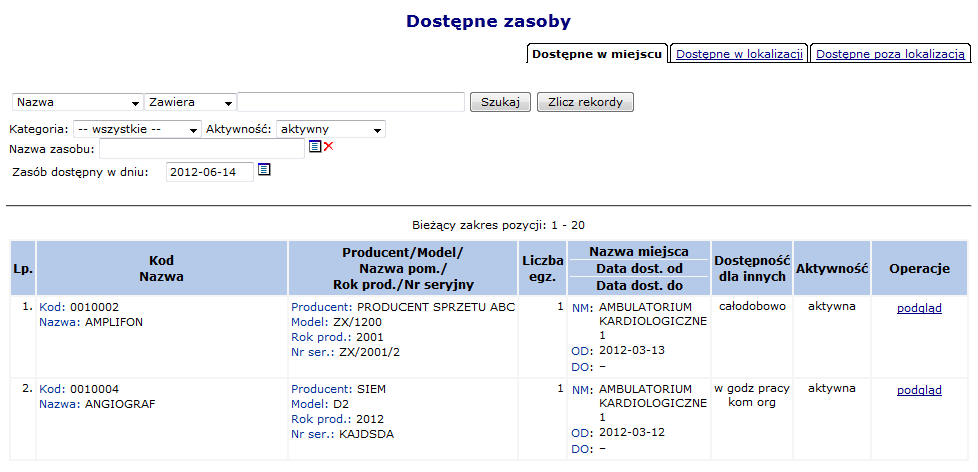The height and width of the screenshot is (472, 978).
Task: Click the Dostępne zasoby page heading
Action: pyautogui.click(x=488, y=21)
